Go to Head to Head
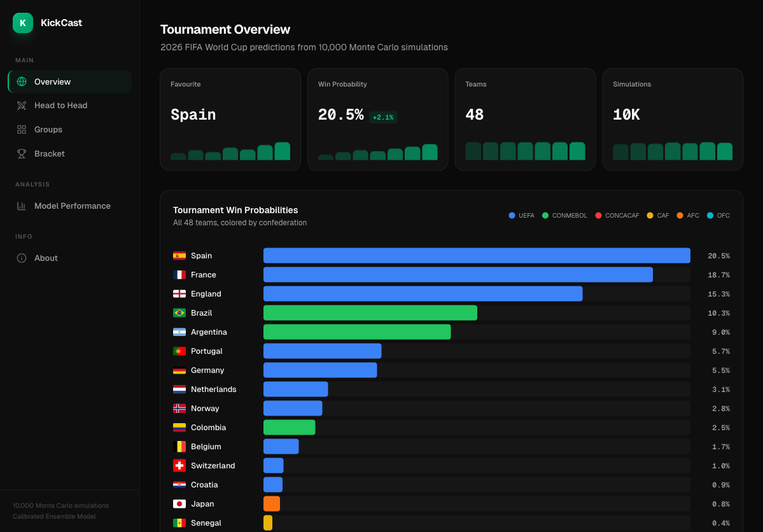Image resolution: width=763 pixels, height=532 pixels. pos(70,106)
